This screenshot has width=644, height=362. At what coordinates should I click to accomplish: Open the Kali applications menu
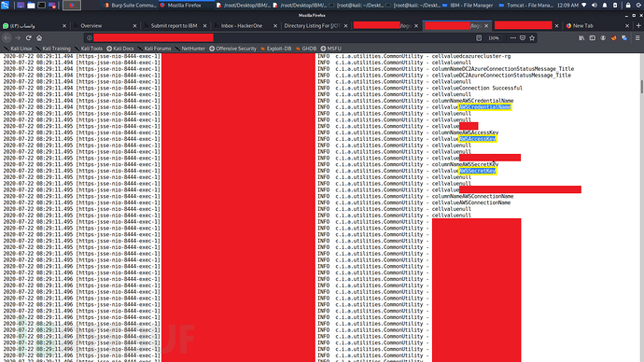click(5, 5)
